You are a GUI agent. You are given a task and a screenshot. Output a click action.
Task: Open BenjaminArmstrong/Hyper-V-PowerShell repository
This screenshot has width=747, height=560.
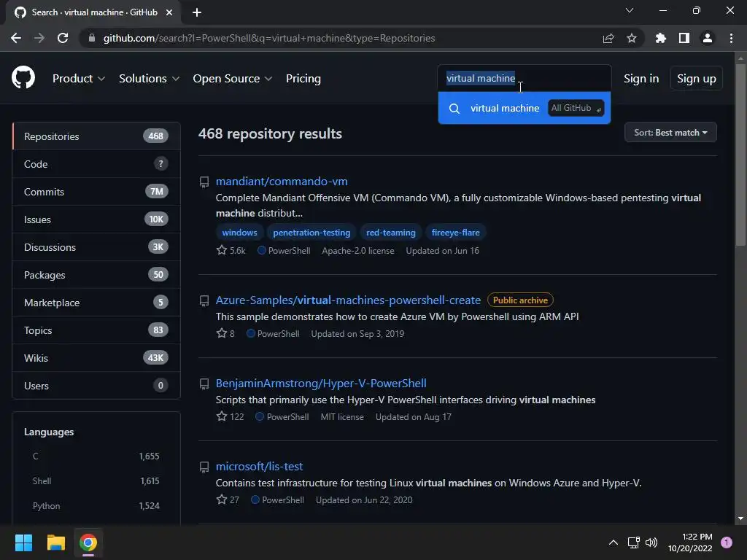tap(321, 384)
